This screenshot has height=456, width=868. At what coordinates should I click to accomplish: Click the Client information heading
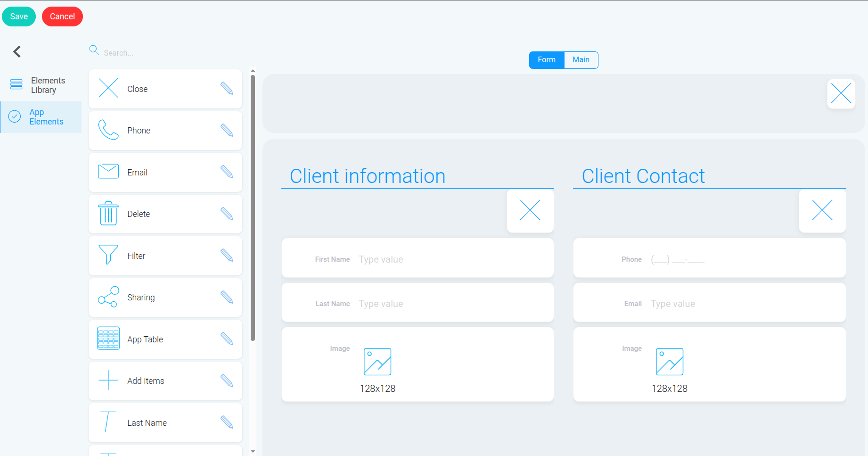pos(368,176)
